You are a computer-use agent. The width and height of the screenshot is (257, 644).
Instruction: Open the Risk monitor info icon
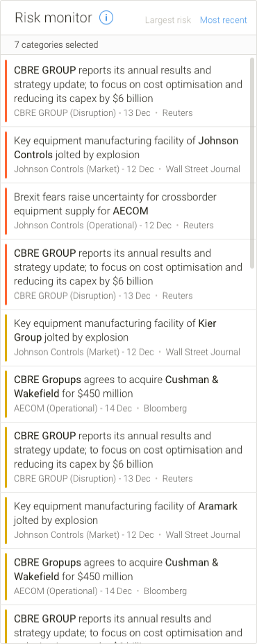tap(106, 18)
